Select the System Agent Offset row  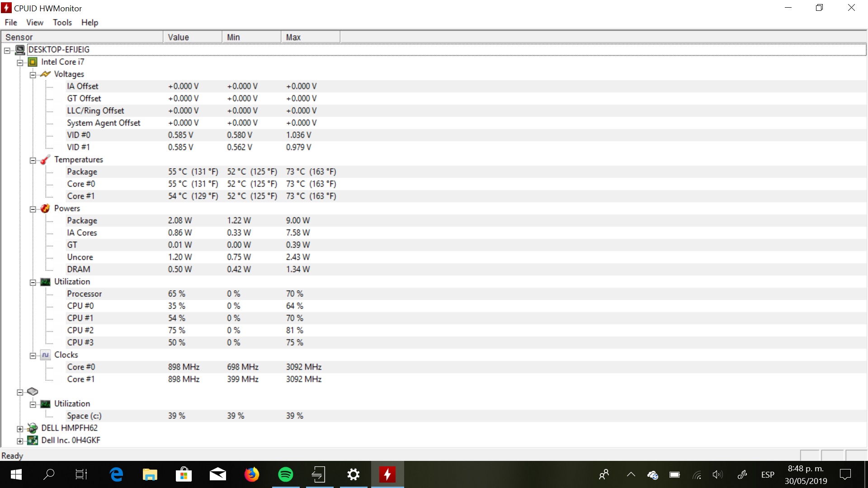point(466,123)
